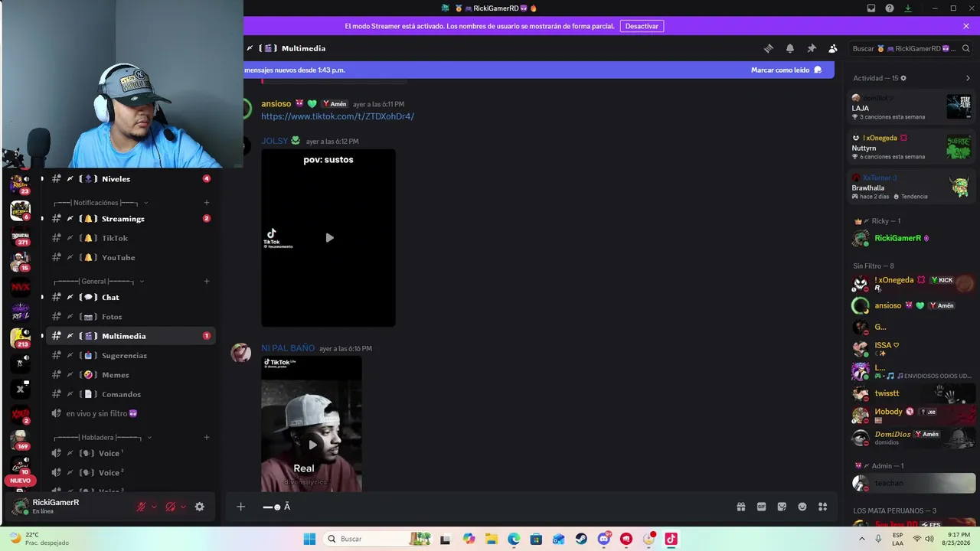This screenshot has width=980, height=551.
Task: Select the Multimedia channel
Action: point(130,336)
